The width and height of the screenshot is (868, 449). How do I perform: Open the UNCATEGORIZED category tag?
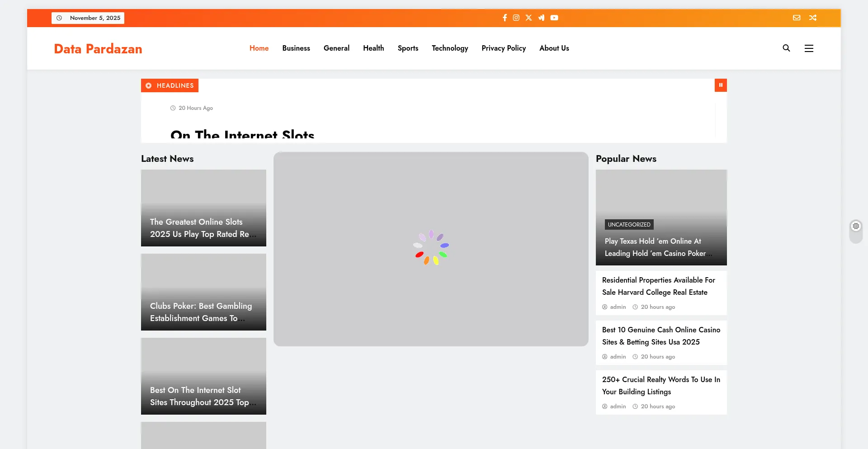tap(629, 224)
